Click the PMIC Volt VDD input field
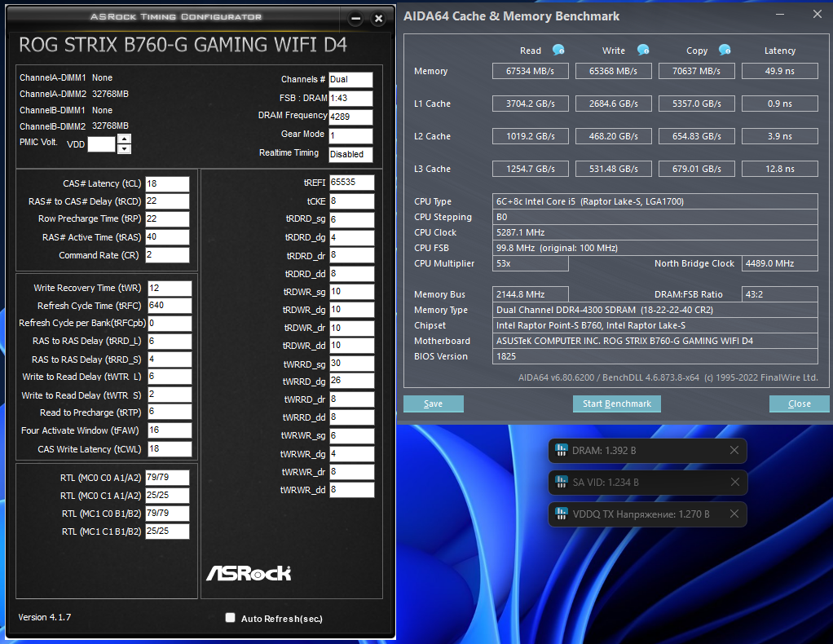 (x=101, y=144)
